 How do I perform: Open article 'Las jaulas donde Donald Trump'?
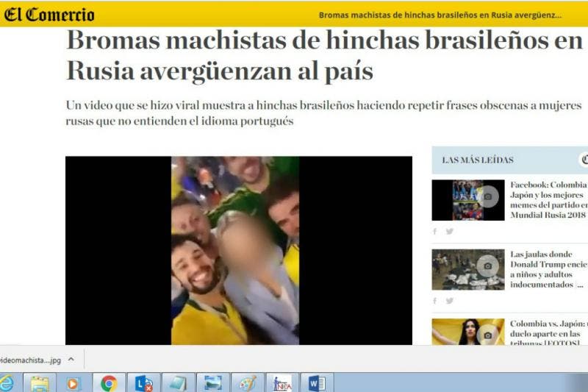(548, 269)
